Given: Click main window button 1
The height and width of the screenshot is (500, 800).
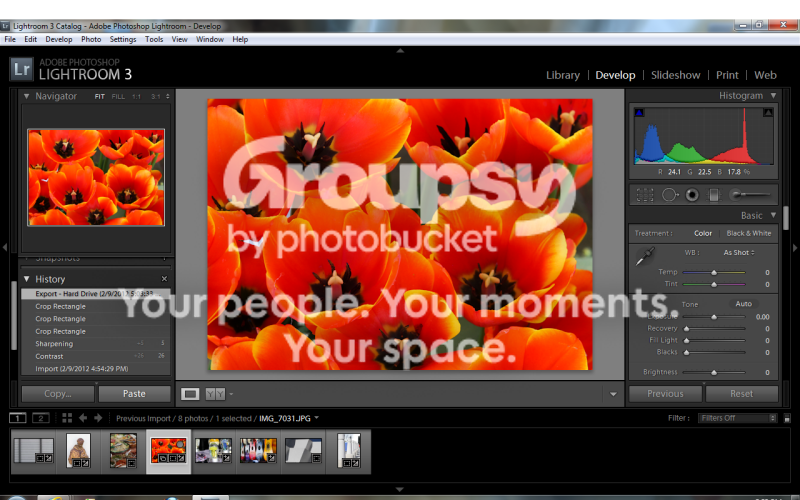Looking at the screenshot, I should pyautogui.click(x=17, y=418).
